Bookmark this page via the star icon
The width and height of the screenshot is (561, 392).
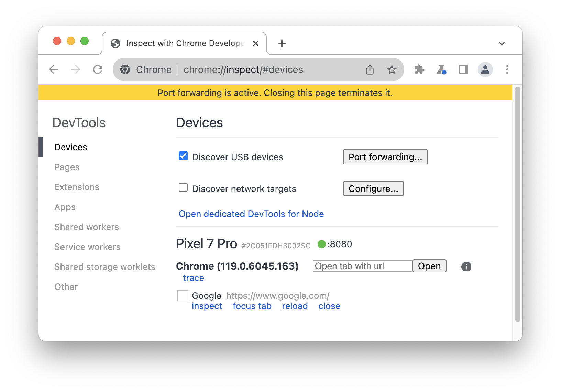392,69
